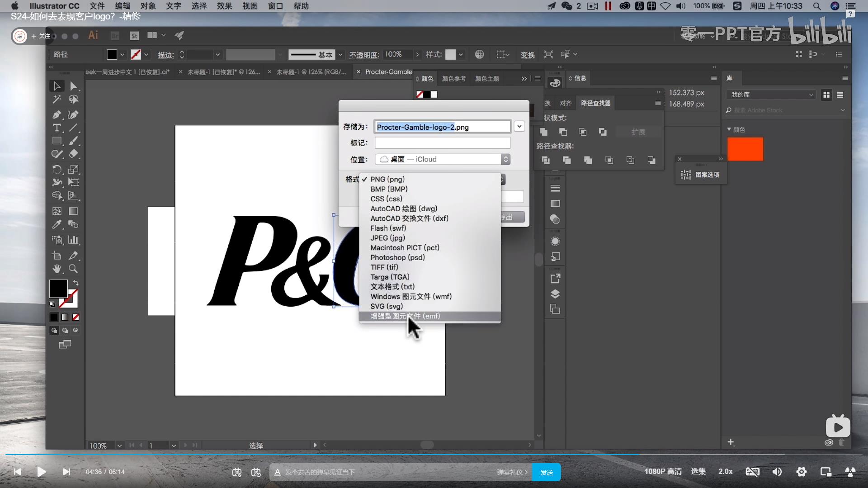Viewport: 868px width, 488px height.
Task: Open the opacity 100% flyout arrow
Action: point(417,54)
